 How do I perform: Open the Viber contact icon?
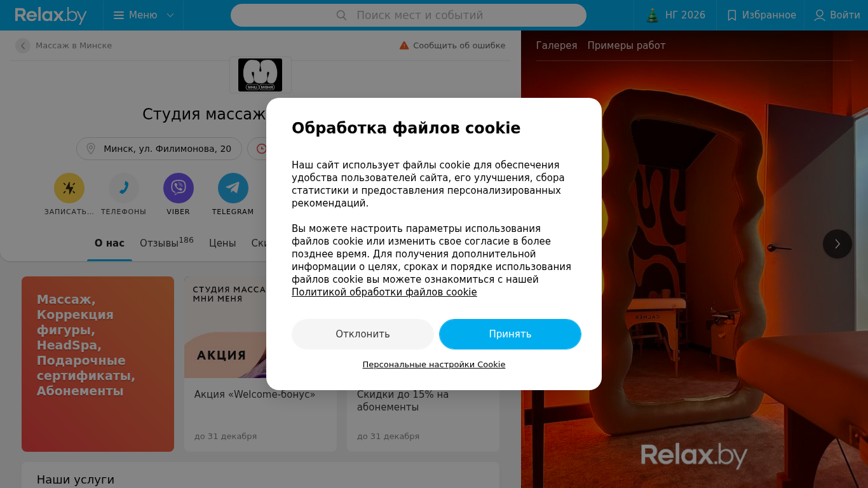pos(179,188)
